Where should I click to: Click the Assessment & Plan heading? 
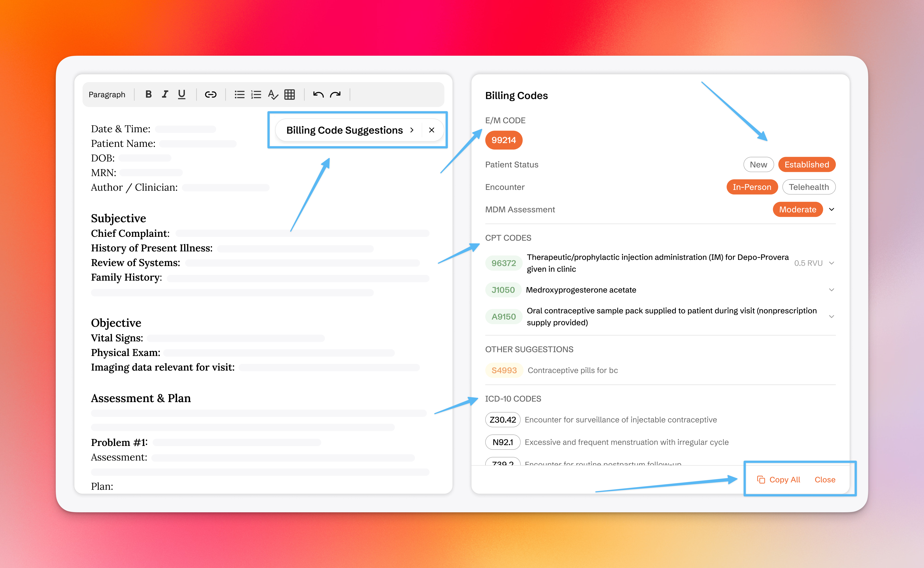click(141, 398)
